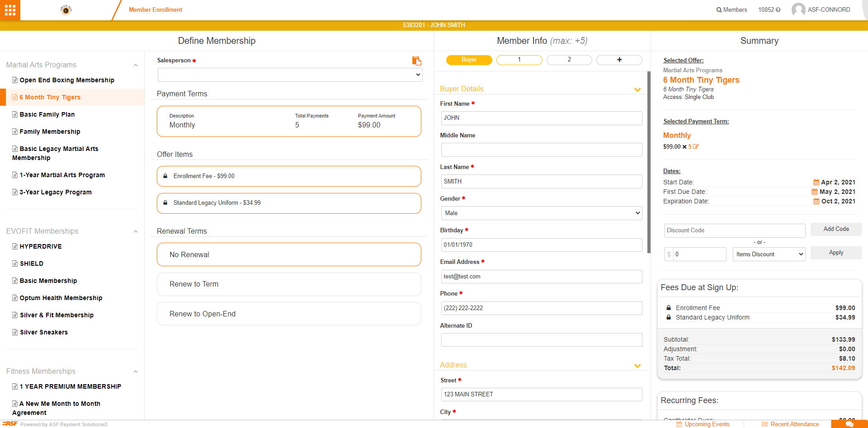Open the Member Enrollment link
868x428 pixels.
pos(156,9)
